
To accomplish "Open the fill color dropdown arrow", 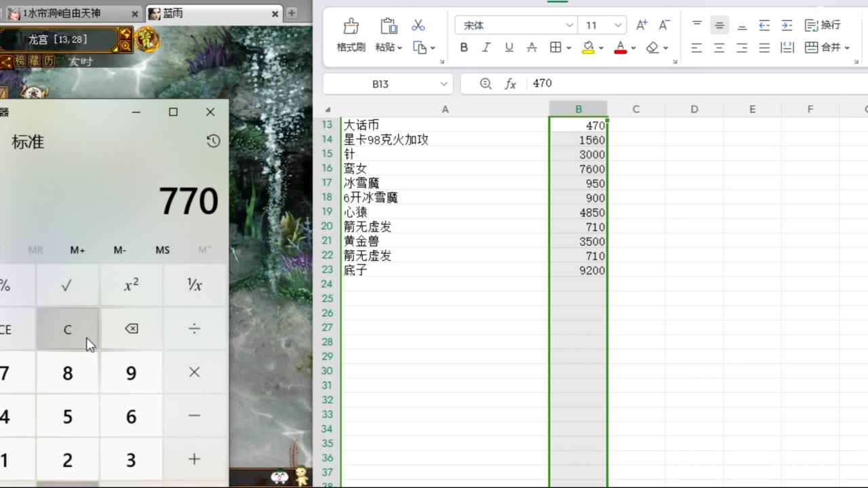I will 601,48.
